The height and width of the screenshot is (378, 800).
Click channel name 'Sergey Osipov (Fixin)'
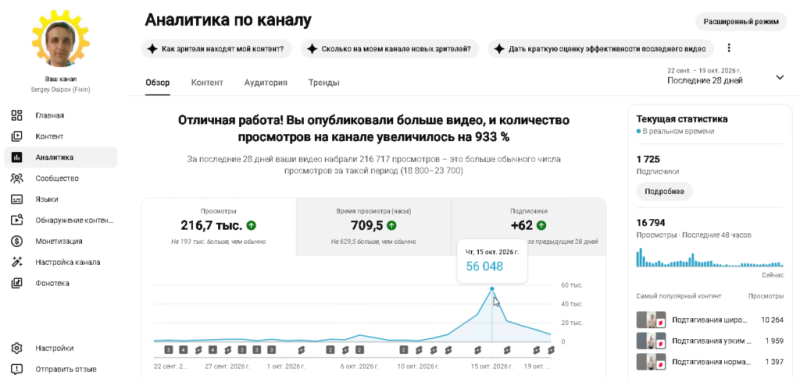(x=60, y=90)
